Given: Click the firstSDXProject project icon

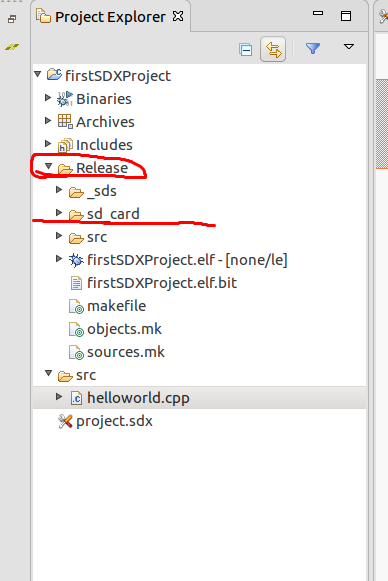Looking at the screenshot, I should (x=54, y=74).
